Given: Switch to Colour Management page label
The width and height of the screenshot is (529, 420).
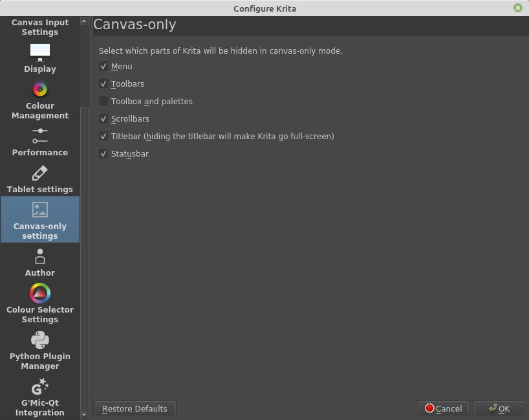Looking at the screenshot, I should pos(40,111).
